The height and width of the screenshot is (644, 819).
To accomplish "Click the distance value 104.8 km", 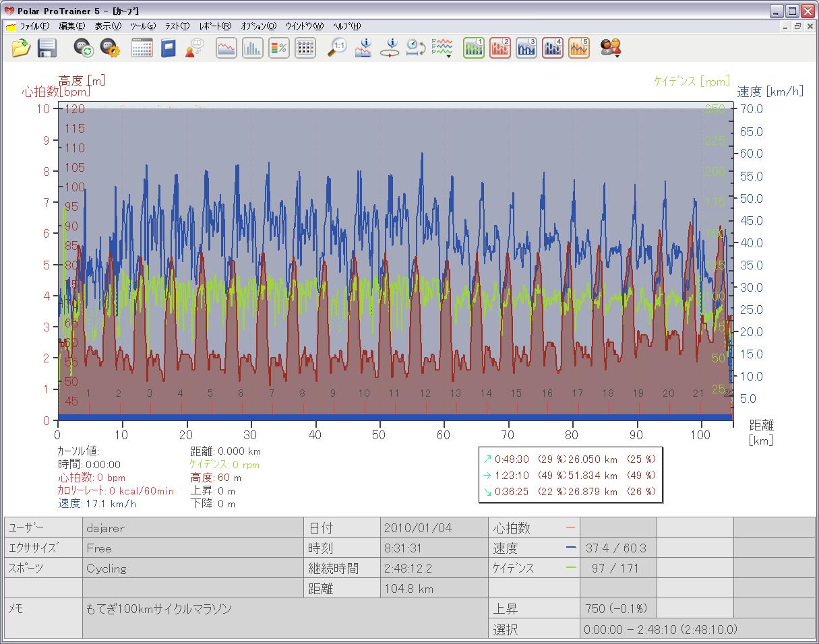I will click(x=434, y=588).
